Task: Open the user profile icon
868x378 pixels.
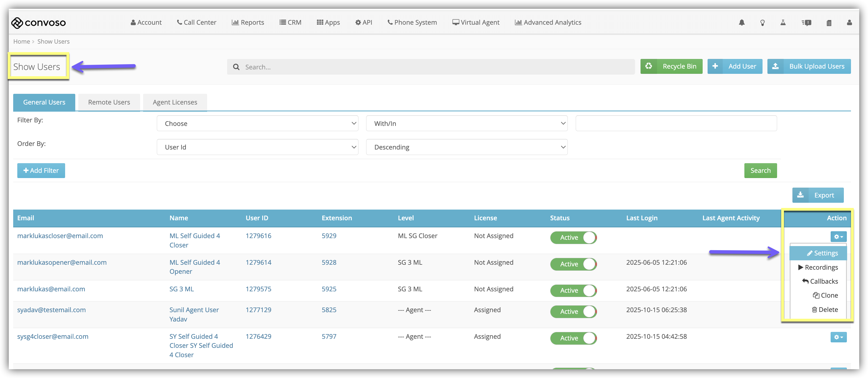Action: (x=849, y=22)
